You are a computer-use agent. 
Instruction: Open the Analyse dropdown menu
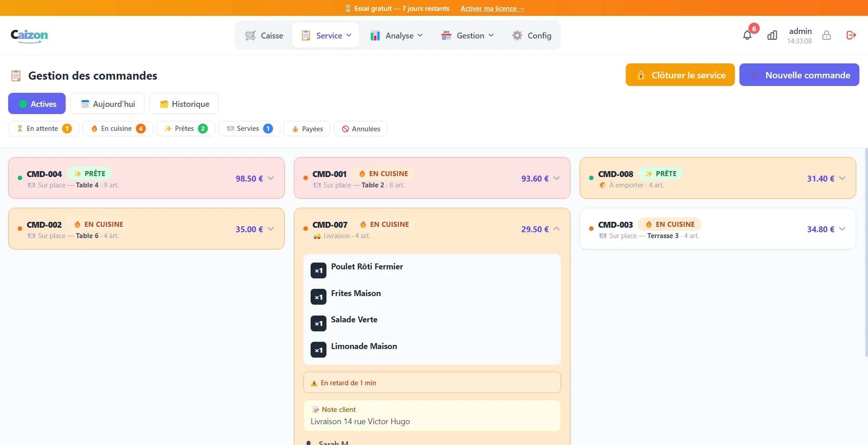pyautogui.click(x=396, y=35)
